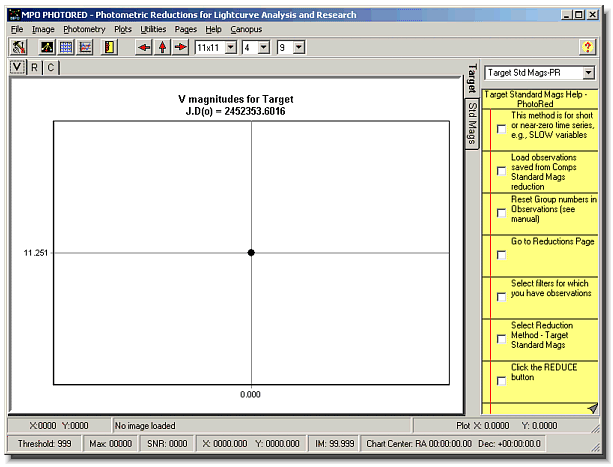Check the 'Click the REDUCE button' box
This screenshot has width=613, height=467.
coord(501,381)
